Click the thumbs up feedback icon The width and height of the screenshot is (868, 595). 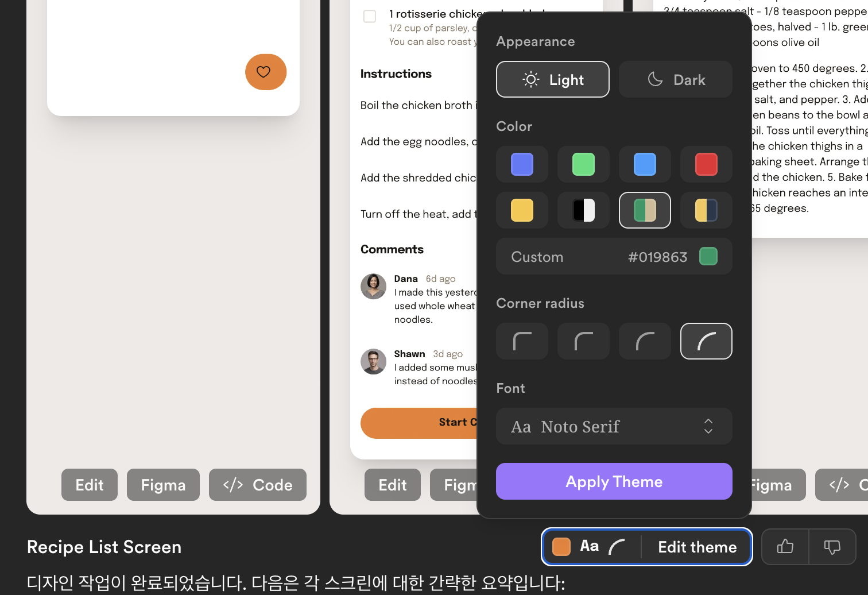(x=785, y=546)
